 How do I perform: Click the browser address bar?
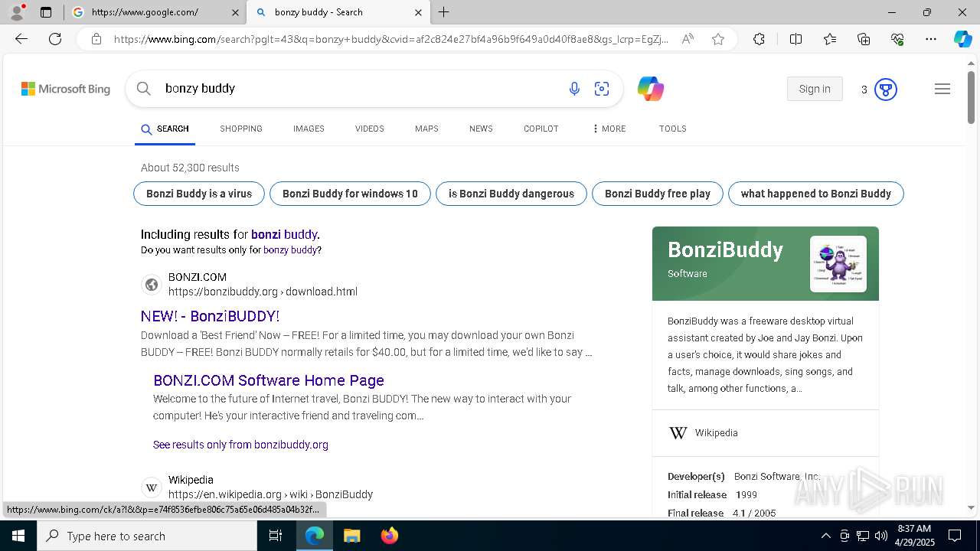tap(390, 39)
